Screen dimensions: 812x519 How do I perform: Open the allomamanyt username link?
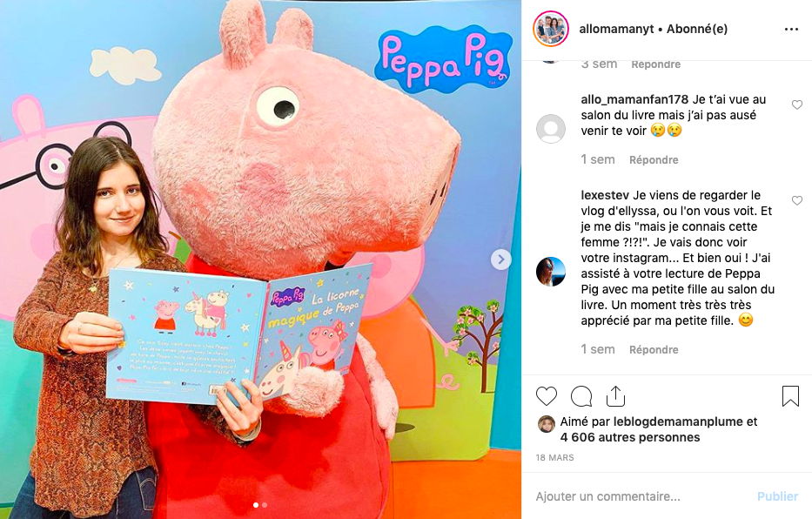pos(616,29)
